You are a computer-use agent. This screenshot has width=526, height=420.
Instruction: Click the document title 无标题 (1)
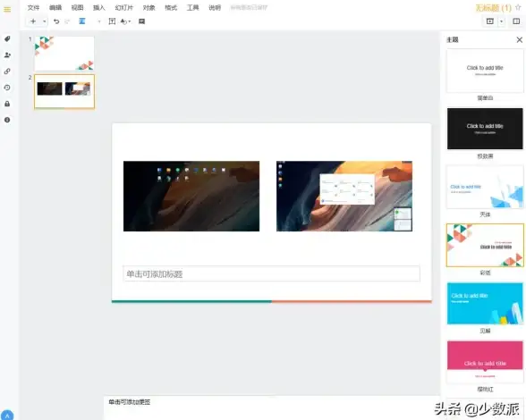tap(494, 8)
